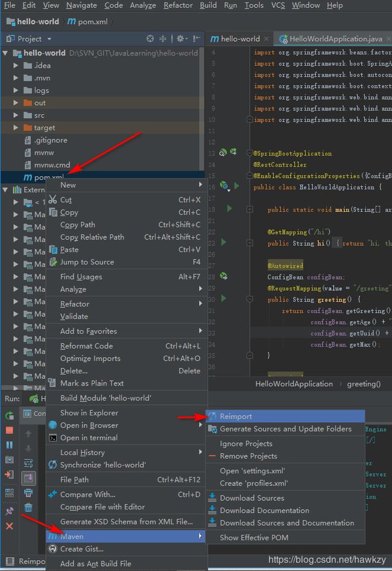Expand the out folder
The width and height of the screenshot is (392, 571).
16,103
